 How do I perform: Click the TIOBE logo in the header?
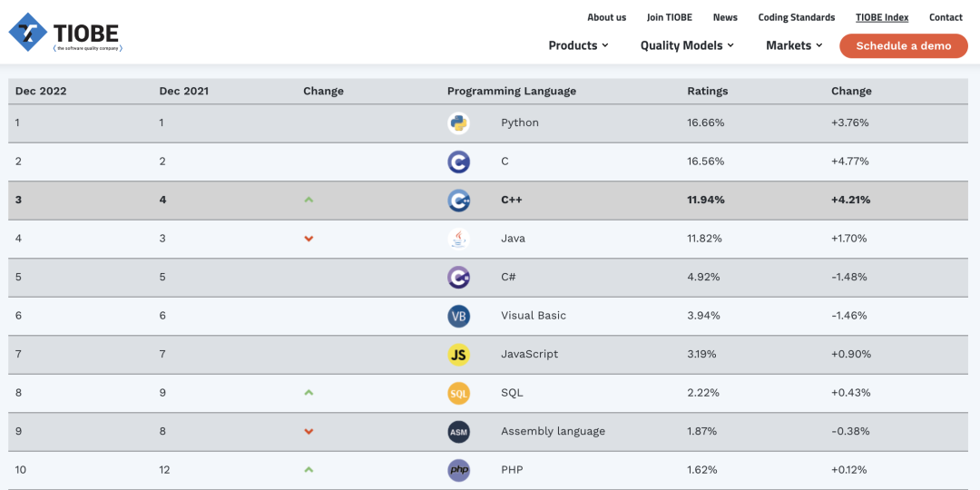point(65,33)
